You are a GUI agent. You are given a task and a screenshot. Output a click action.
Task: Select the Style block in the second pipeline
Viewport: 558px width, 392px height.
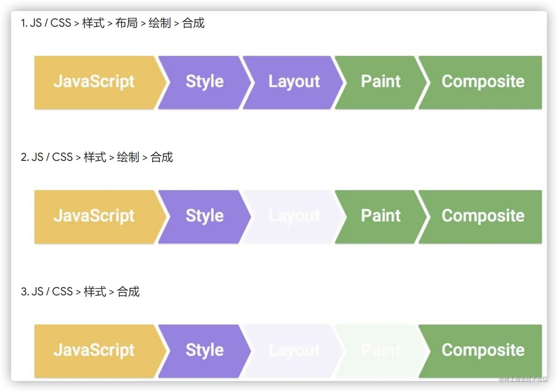coord(204,217)
